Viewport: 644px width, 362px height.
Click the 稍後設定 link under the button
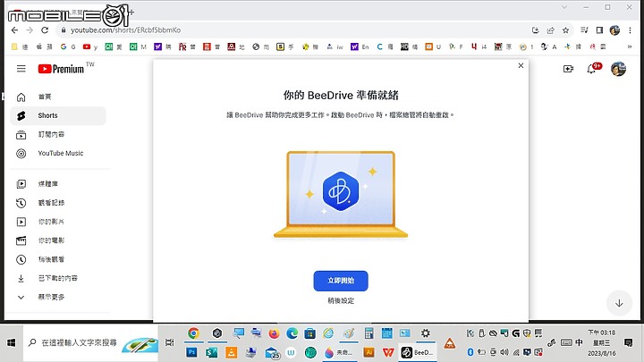(341, 301)
